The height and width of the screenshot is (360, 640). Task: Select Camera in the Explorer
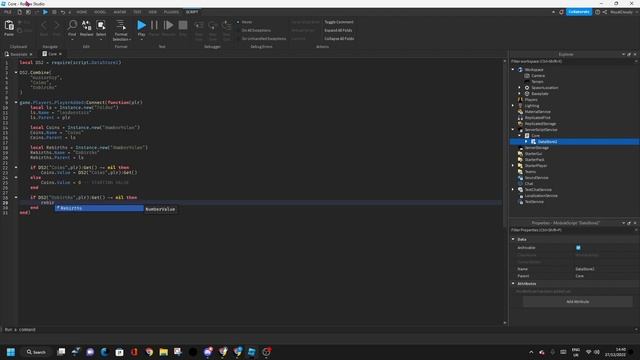tap(538, 76)
